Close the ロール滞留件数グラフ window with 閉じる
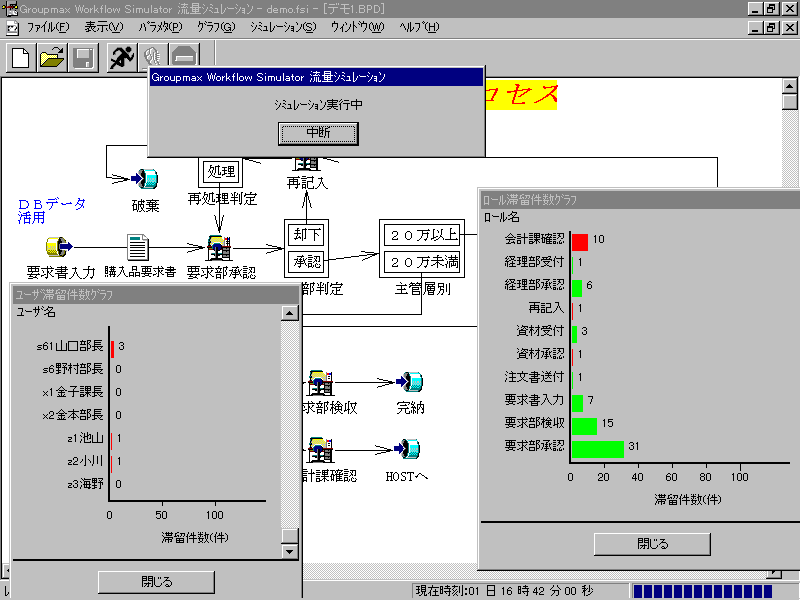Screen dimensions: 800x600 (653, 544)
